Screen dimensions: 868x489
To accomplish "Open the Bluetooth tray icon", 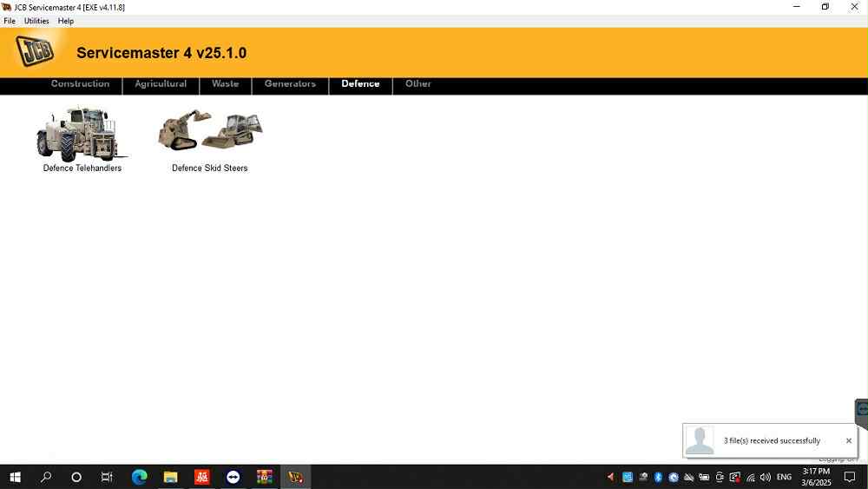I will click(658, 477).
